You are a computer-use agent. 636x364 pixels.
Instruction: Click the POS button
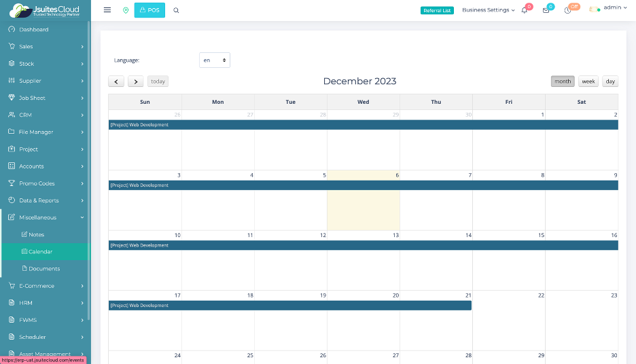click(149, 10)
